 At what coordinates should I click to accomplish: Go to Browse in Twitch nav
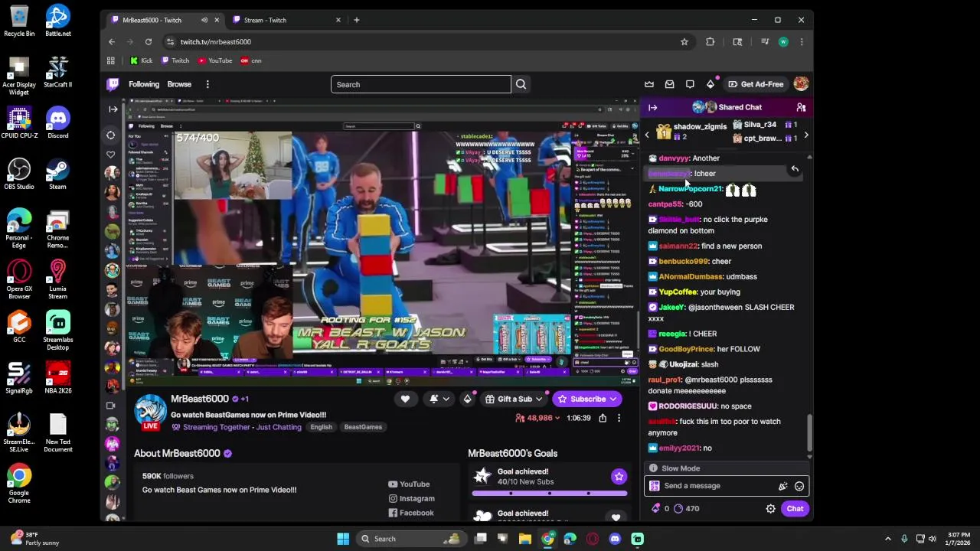pos(179,84)
